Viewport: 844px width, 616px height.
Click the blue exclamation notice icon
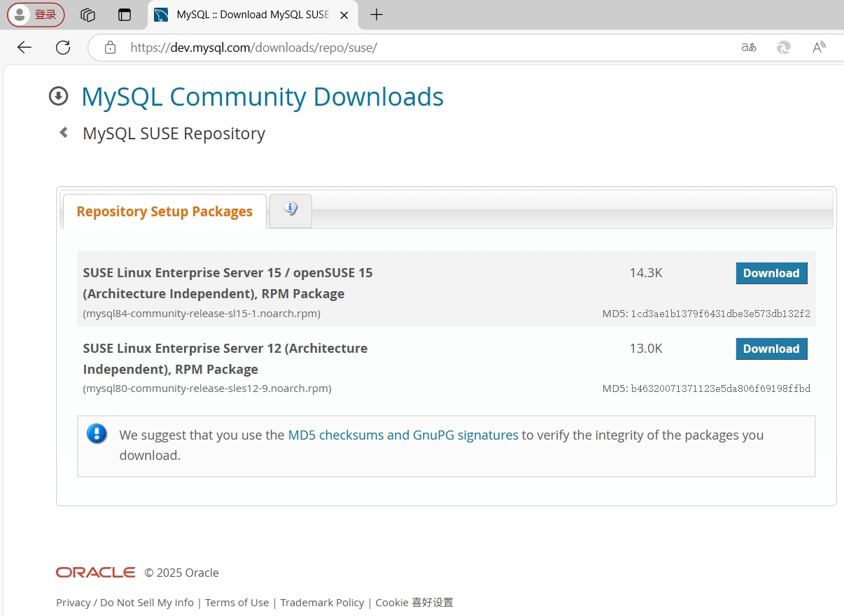[x=97, y=433]
